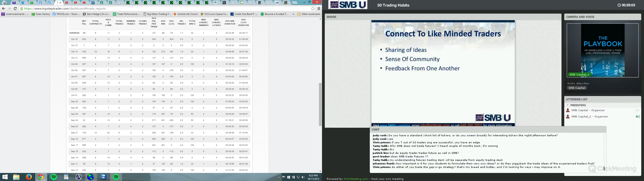This screenshot has height=181, width=644.
Task: Select SMB Capital_1 - Organizer attendee
Action: [x=589, y=116]
